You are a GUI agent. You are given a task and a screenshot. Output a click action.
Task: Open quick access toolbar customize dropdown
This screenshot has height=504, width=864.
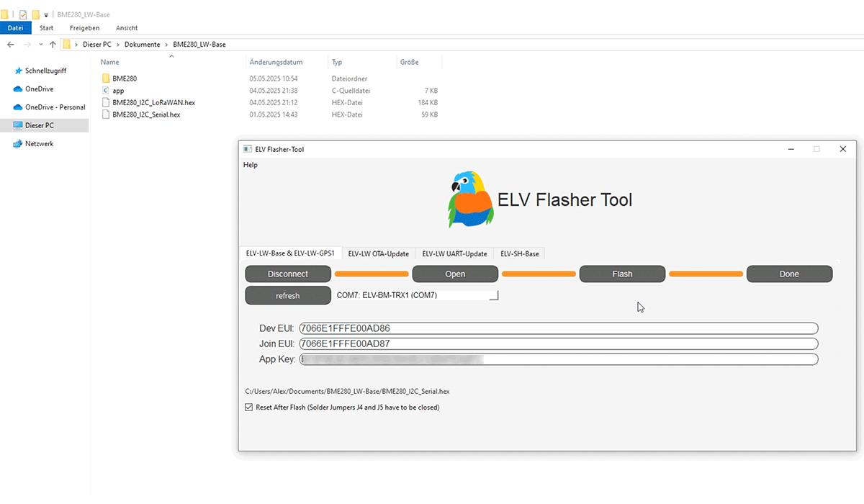47,14
